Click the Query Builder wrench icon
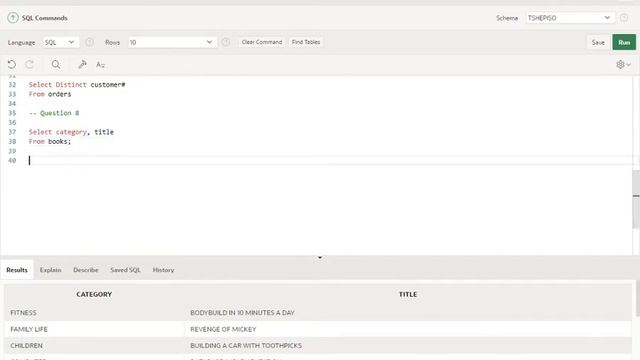The height and width of the screenshot is (360, 640). (x=82, y=64)
